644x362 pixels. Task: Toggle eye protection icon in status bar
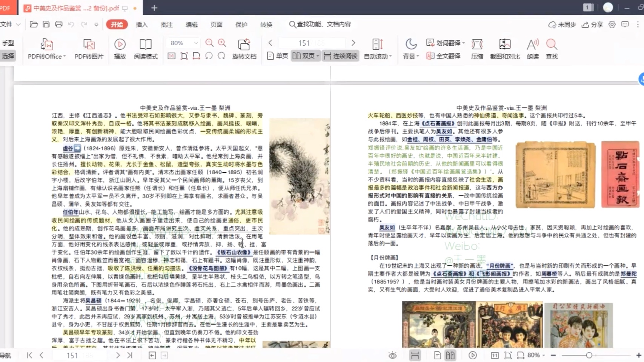click(x=393, y=355)
